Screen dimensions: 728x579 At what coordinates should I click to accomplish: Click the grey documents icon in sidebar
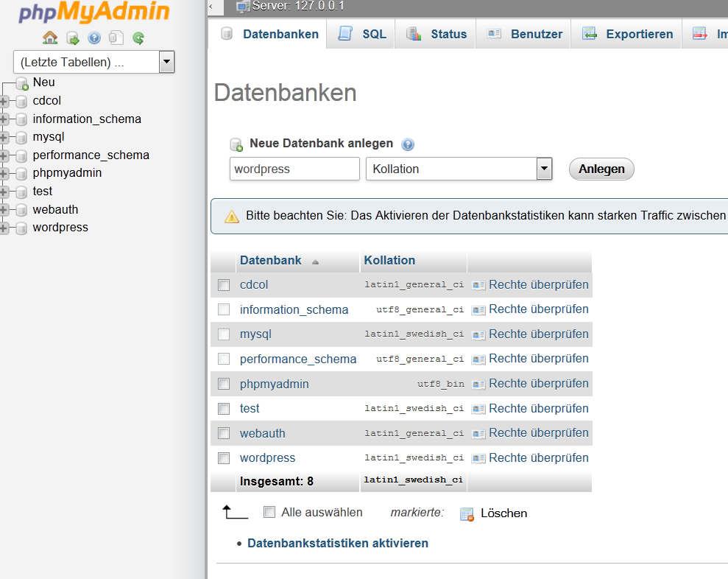(x=116, y=38)
